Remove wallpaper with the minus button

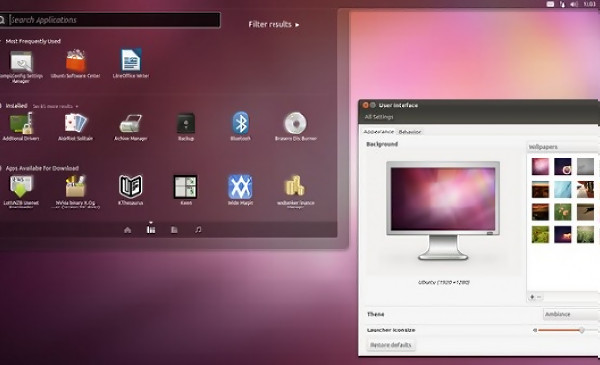[x=539, y=297]
